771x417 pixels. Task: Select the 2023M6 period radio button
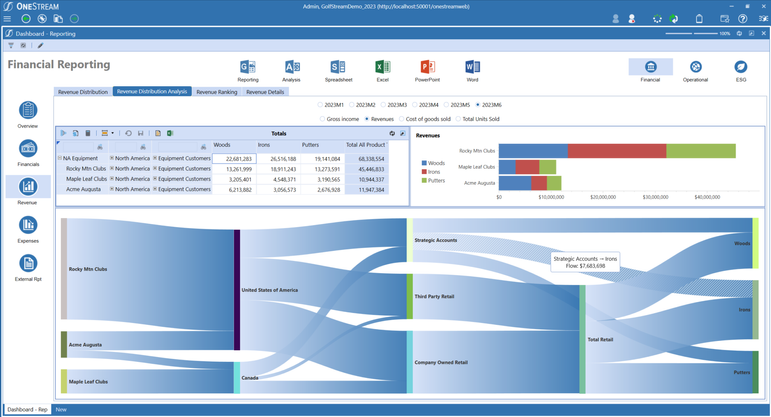pyautogui.click(x=477, y=105)
